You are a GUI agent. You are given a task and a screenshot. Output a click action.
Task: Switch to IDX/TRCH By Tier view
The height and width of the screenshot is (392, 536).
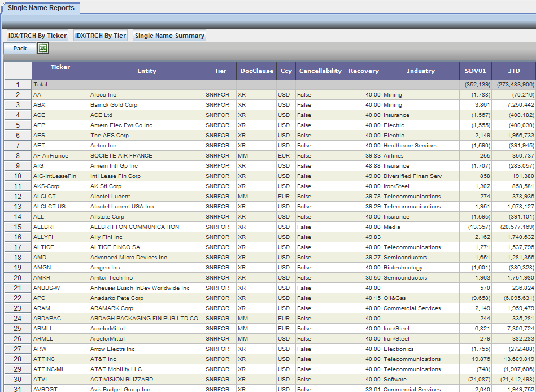[x=101, y=36]
